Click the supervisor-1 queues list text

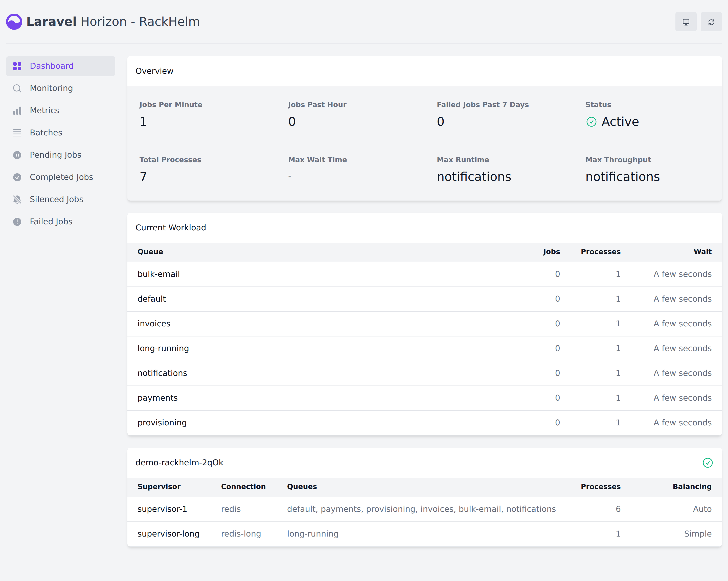(421, 509)
